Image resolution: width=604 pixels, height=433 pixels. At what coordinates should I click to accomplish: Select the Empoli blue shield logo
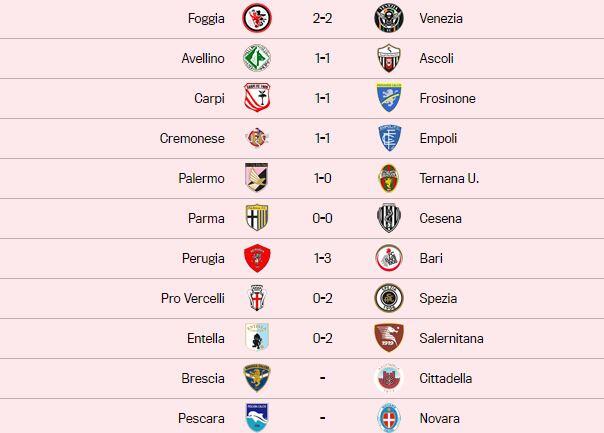[x=389, y=138]
